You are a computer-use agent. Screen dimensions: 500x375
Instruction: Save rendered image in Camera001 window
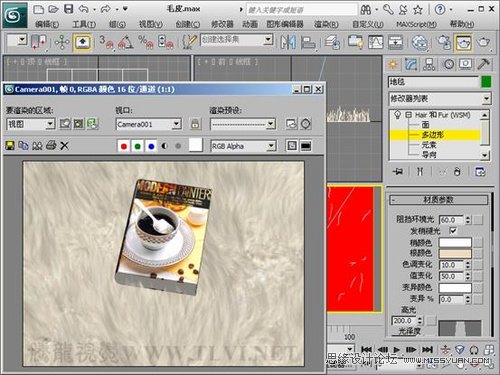tap(10, 146)
